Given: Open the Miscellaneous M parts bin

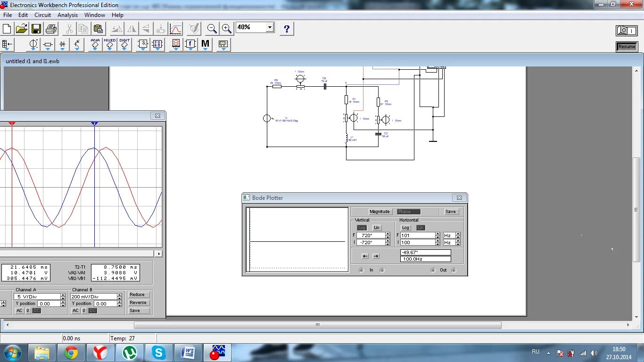Looking at the screenshot, I should click(x=205, y=45).
